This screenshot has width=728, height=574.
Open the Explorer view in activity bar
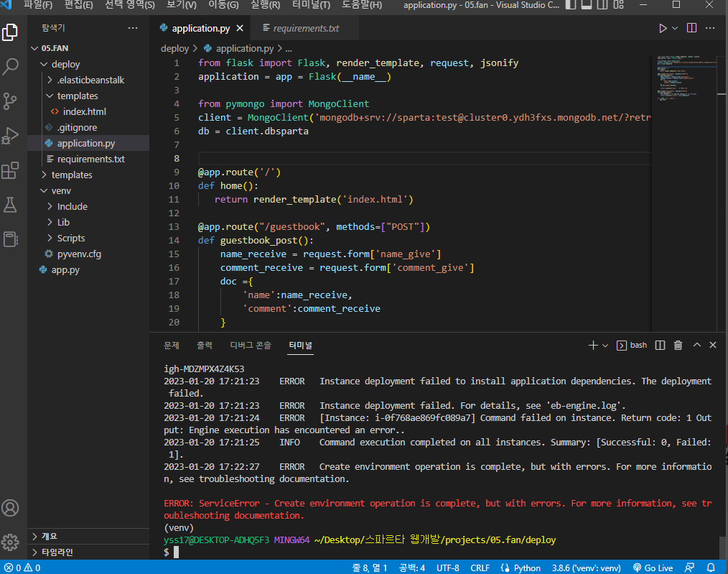click(x=10, y=32)
